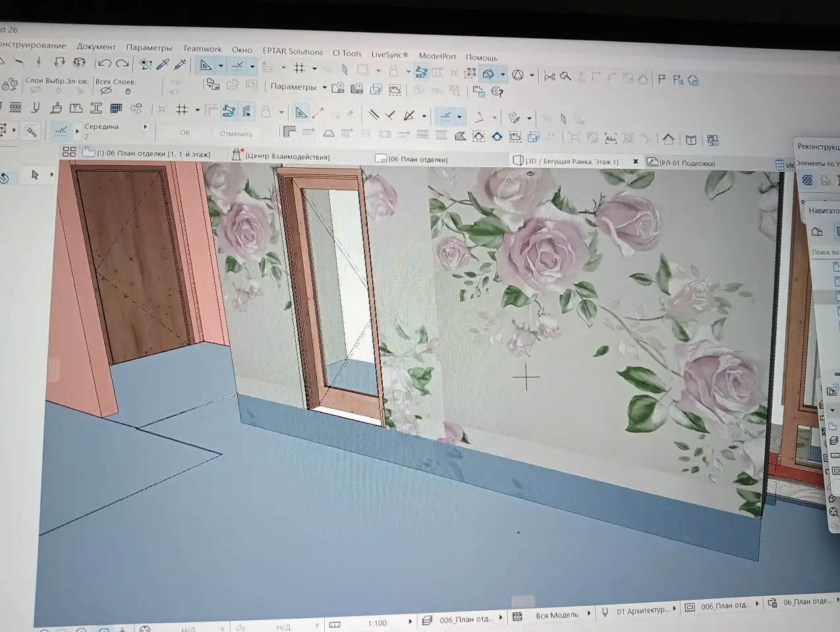Toggle the grid snap hash icon

(300, 68)
